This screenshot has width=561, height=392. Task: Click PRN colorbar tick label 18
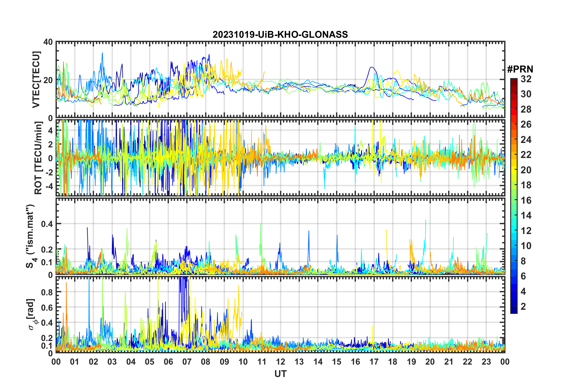[x=526, y=185]
